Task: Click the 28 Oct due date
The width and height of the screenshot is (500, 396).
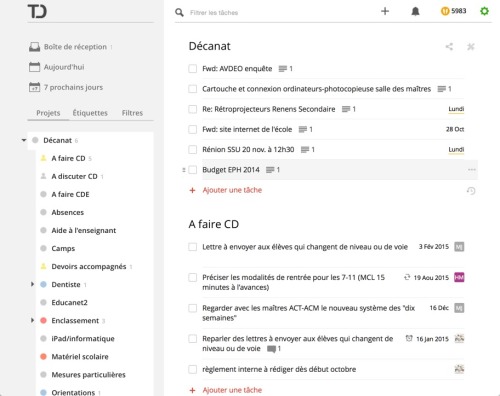Action: (x=455, y=129)
